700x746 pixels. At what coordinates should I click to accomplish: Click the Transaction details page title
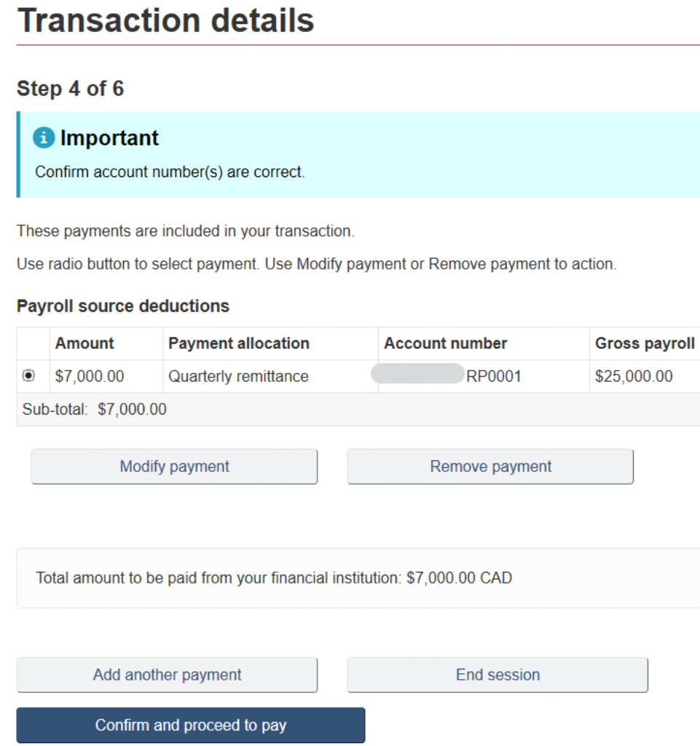[x=165, y=21]
